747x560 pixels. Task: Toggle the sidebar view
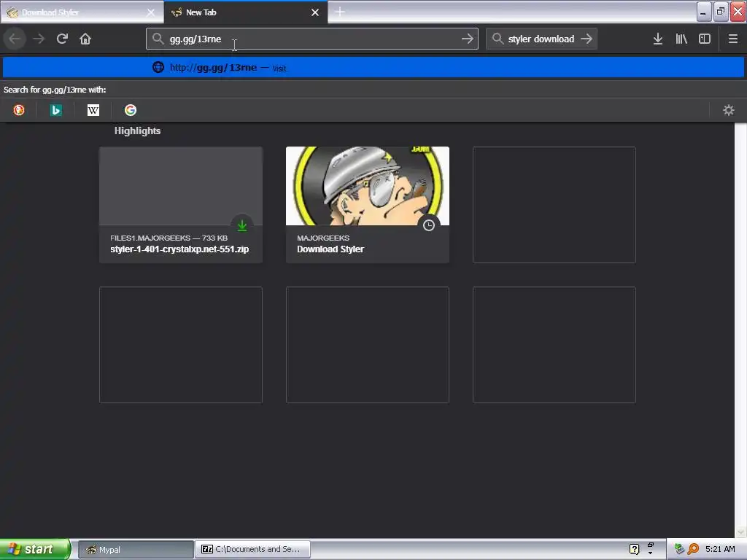coord(705,39)
